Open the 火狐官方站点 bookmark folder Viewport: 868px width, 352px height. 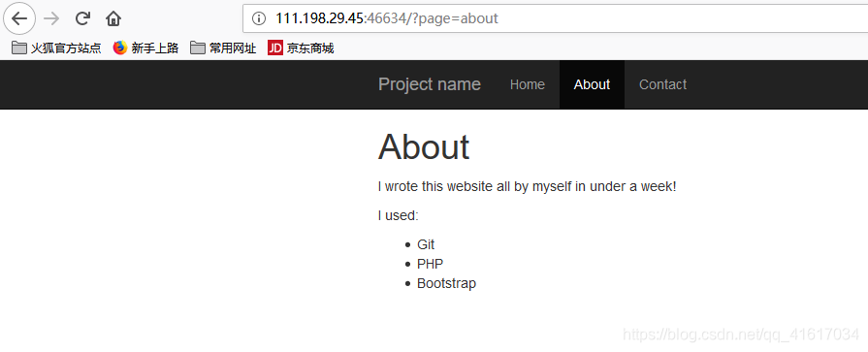coord(56,48)
